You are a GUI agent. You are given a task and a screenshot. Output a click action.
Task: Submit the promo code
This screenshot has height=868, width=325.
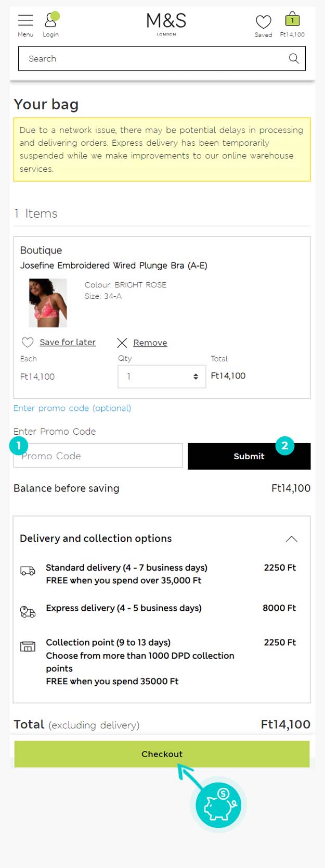[x=249, y=457]
